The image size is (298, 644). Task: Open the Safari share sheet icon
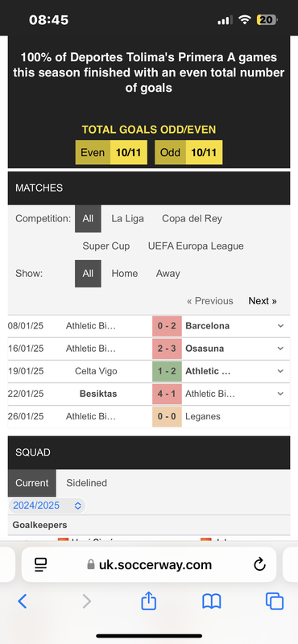149,601
